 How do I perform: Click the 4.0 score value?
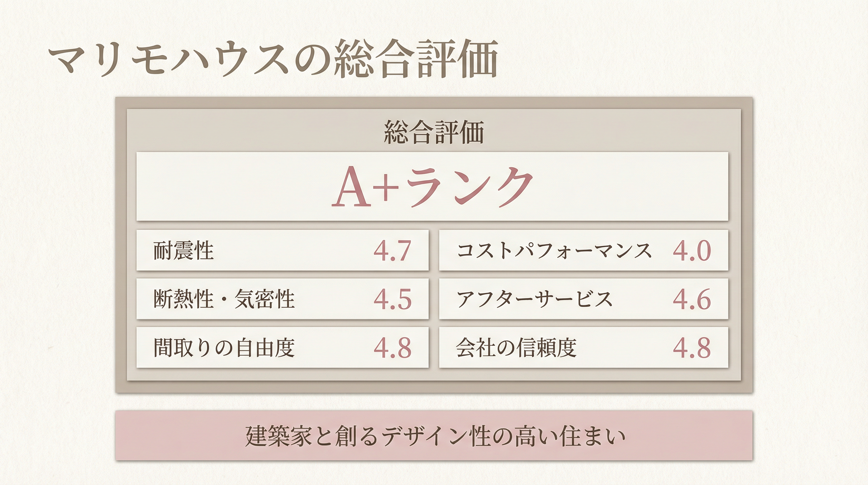692,251
